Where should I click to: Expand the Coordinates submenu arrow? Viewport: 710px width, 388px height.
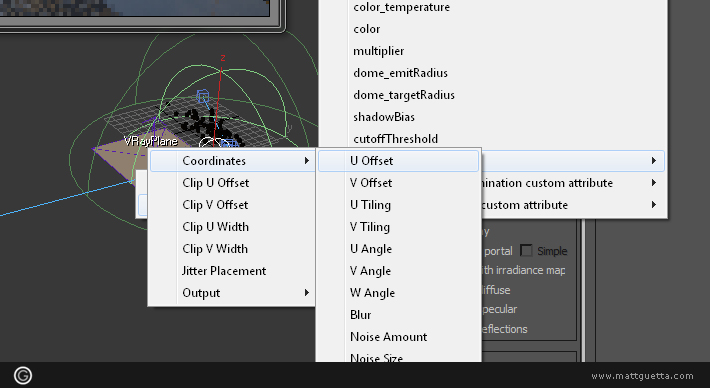coord(307,161)
